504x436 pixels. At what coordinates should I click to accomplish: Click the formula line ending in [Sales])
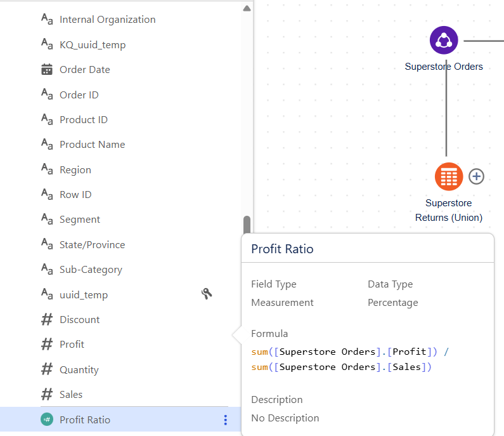[341, 367]
